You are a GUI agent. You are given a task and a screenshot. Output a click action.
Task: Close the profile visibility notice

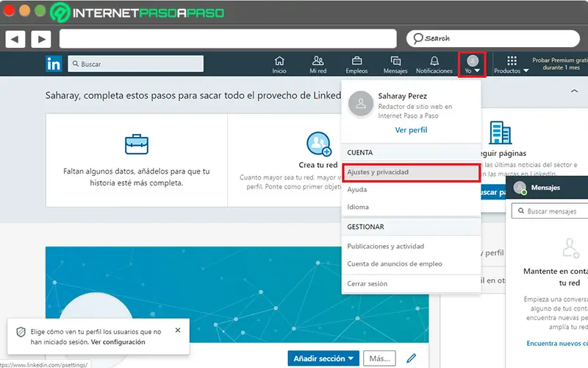pos(178,330)
